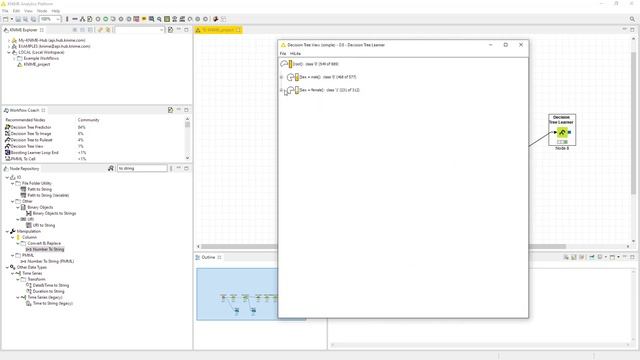Select Decision Tree To Image recommended node
The height and width of the screenshot is (360, 640).
click(31, 133)
